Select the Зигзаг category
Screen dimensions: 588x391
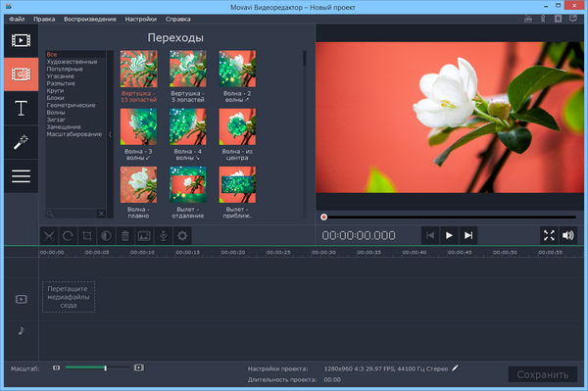point(56,120)
